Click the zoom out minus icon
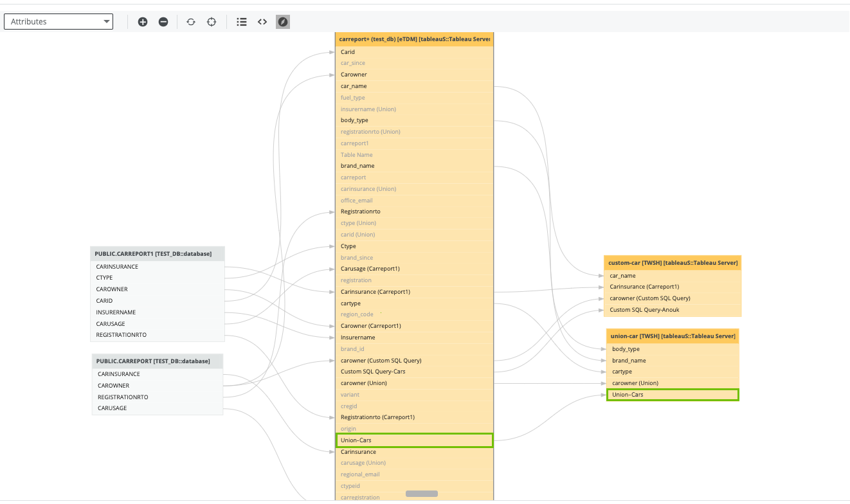The width and height of the screenshot is (850, 504). (163, 22)
